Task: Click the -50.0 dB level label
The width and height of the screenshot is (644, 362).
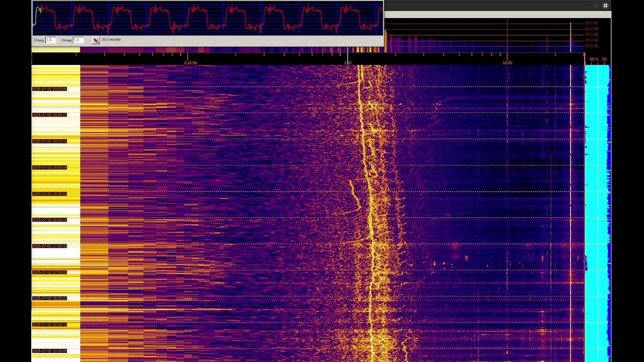Action: point(591,23)
